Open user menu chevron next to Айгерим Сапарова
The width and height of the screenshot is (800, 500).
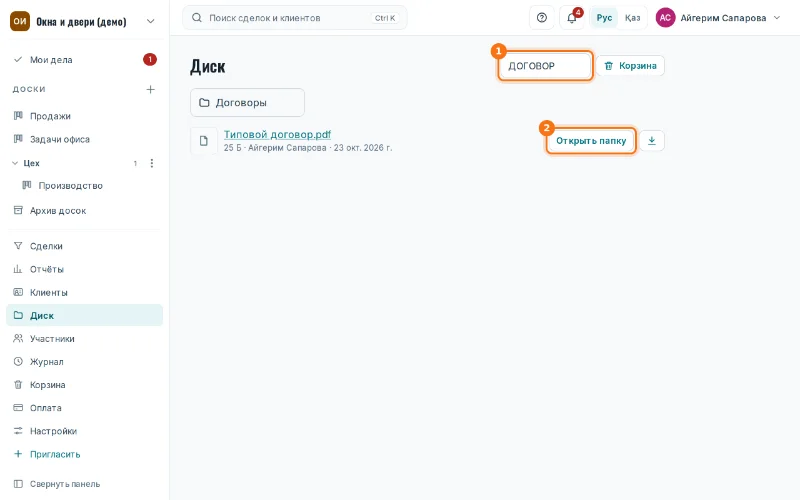pyautogui.click(x=777, y=18)
